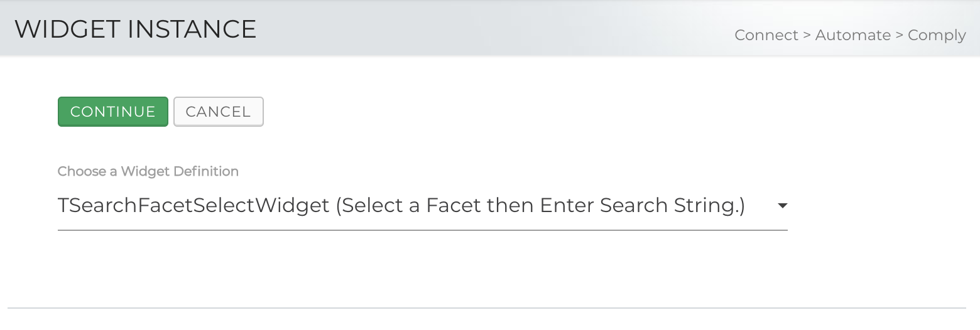This screenshot has height=330, width=980.
Task: Click the ">" separator right after Connect
Action: pos(807,35)
